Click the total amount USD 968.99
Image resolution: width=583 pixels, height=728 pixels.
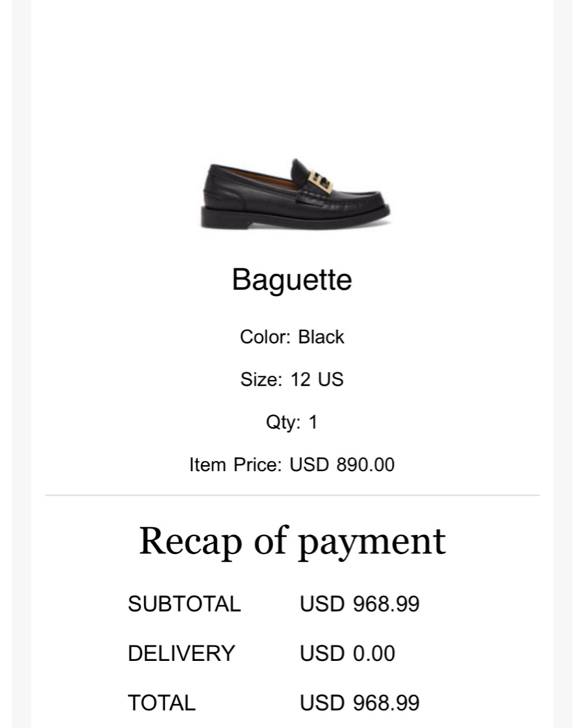point(360,703)
